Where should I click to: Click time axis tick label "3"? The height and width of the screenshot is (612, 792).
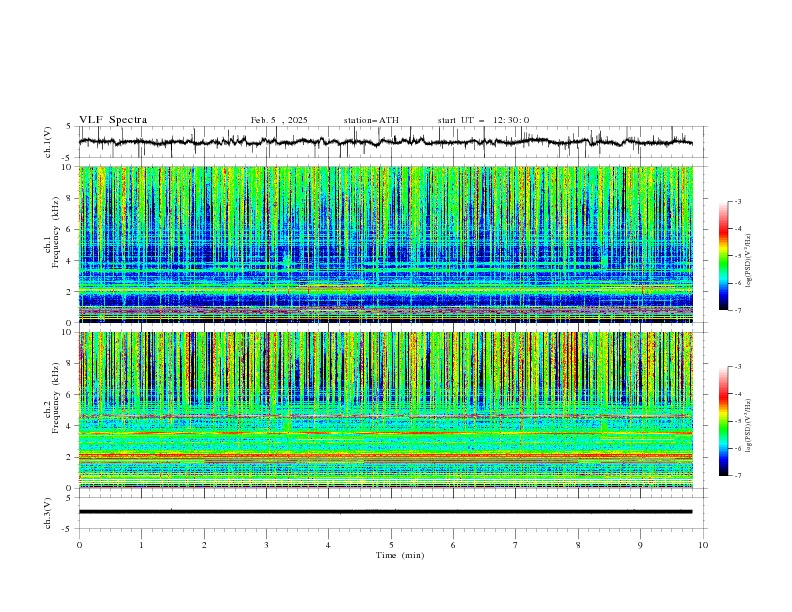(x=266, y=545)
